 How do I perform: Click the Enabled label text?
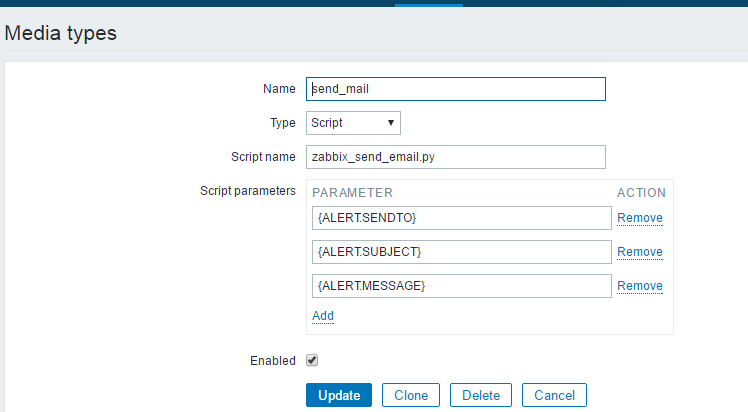(272, 361)
